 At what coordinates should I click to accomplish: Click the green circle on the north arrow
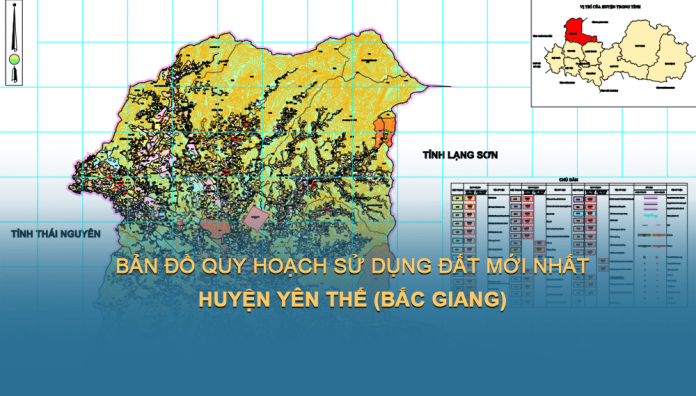pos(14,59)
